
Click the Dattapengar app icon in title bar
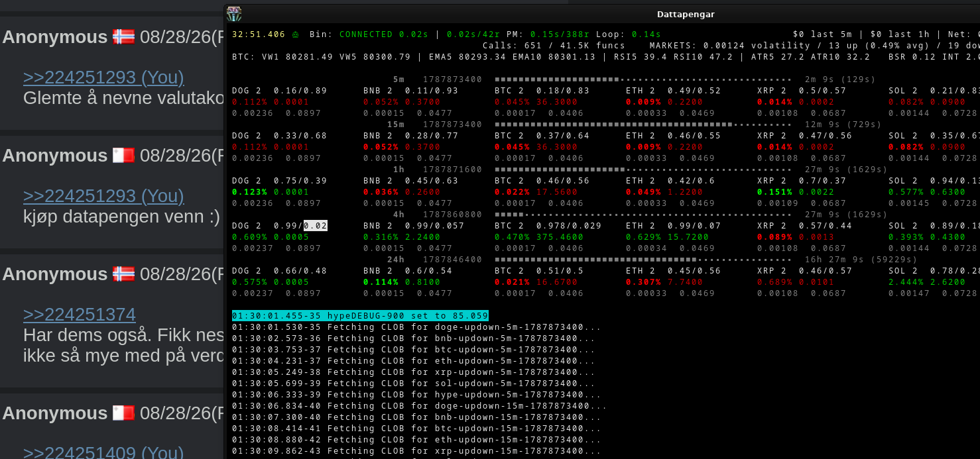click(x=234, y=14)
